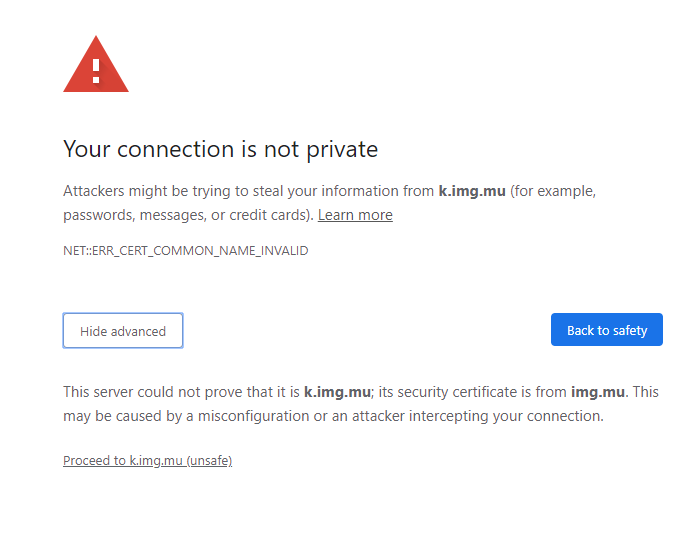The width and height of the screenshot is (698, 550).
Task: Click the white exclamation mark in the triangle
Action: [x=96, y=70]
